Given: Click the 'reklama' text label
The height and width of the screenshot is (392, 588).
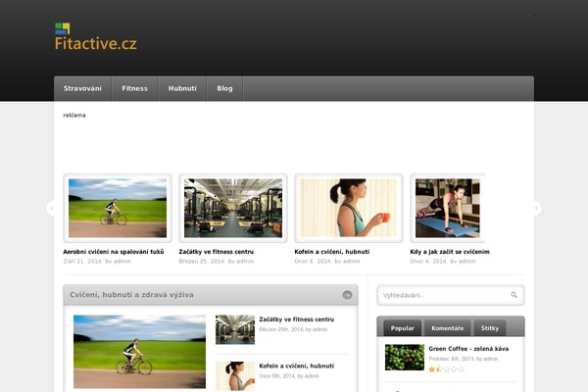Looking at the screenshot, I should pos(74,116).
